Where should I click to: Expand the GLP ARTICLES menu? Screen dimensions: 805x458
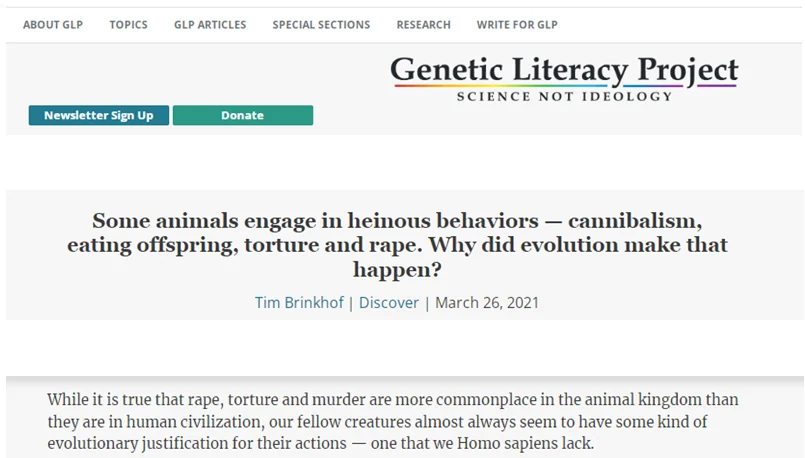tap(210, 25)
